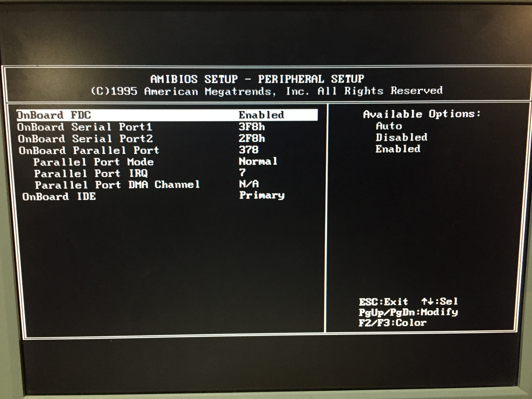The height and width of the screenshot is (399, 532).
Task: Click the Primary IDE value
Action: pyautogui.click(x=262, y=196)
